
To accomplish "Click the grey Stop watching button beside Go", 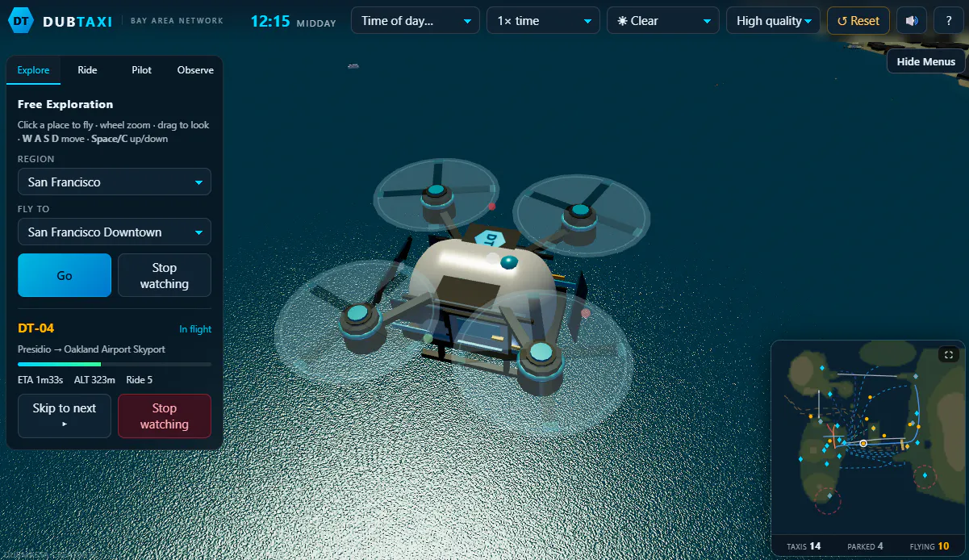I will [165, 275].
